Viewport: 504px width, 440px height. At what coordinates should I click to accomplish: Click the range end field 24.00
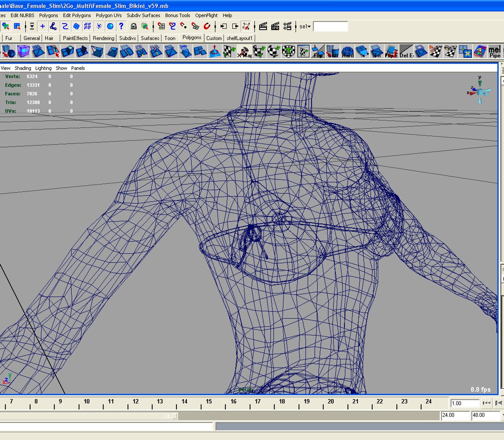455,416
